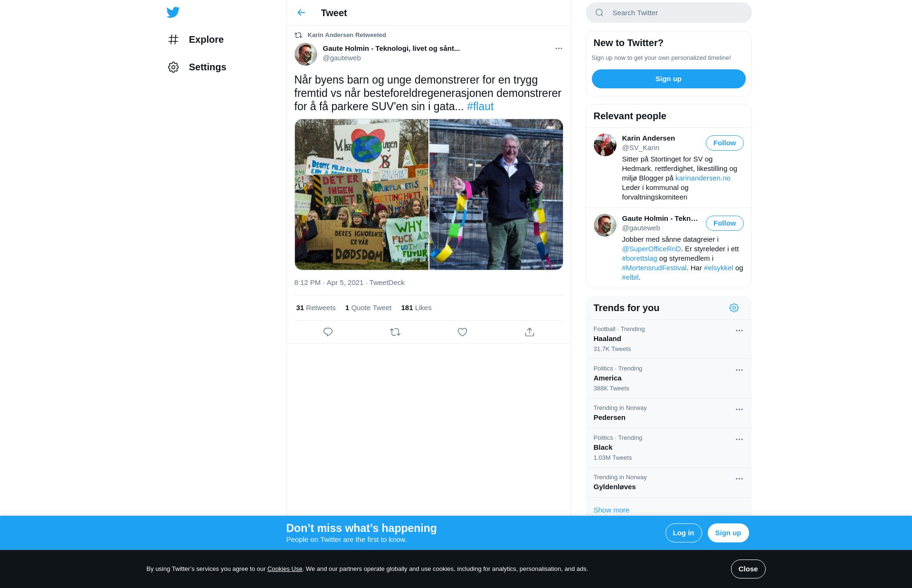Like the tweet with the heart icon

462,332
